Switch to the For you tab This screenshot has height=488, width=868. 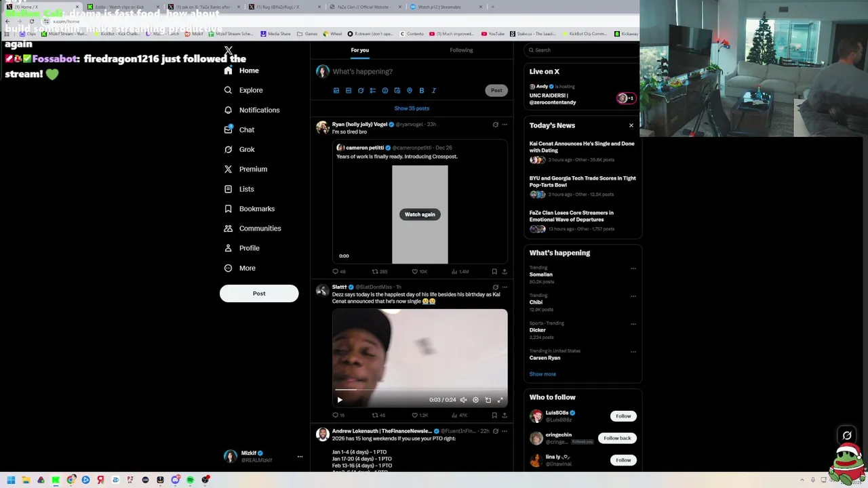click(360, 50)
